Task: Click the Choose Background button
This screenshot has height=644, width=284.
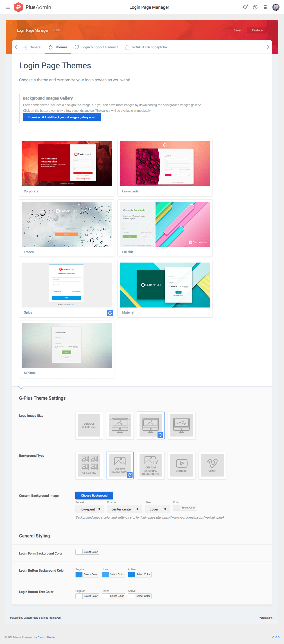Action: pyautogui.click(x=94, y=495)
